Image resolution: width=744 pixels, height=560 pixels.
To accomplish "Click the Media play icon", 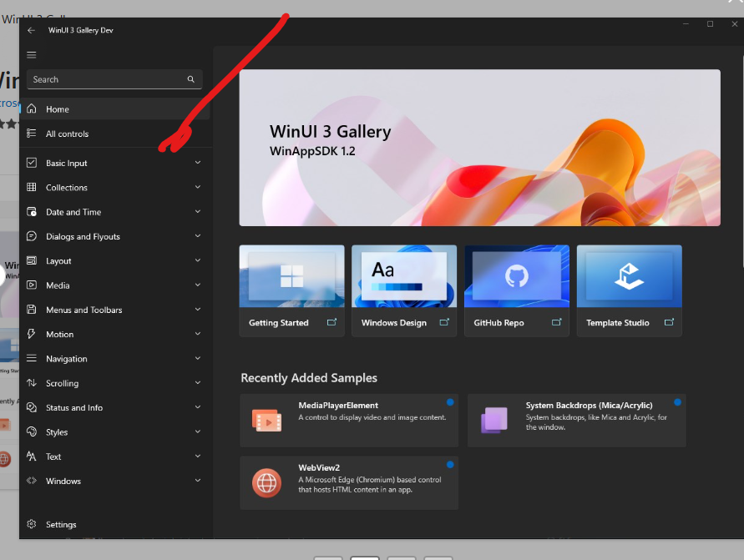I will click(x=32, y=285).
